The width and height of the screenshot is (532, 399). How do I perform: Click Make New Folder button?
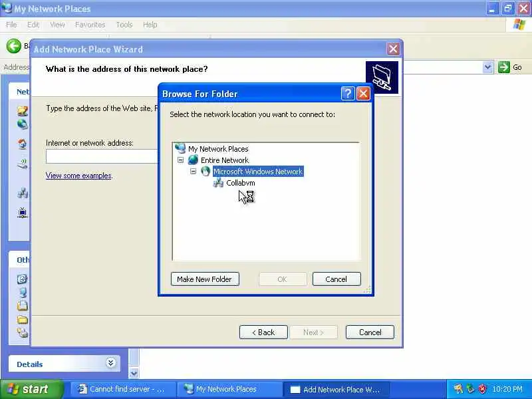tap(205, 279)
